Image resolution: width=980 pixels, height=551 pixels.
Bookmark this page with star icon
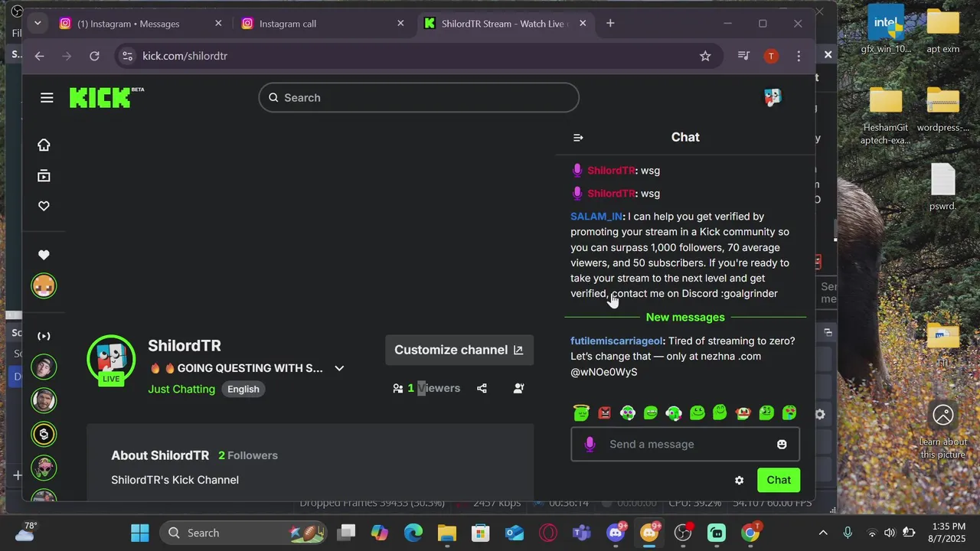(705, 56)
